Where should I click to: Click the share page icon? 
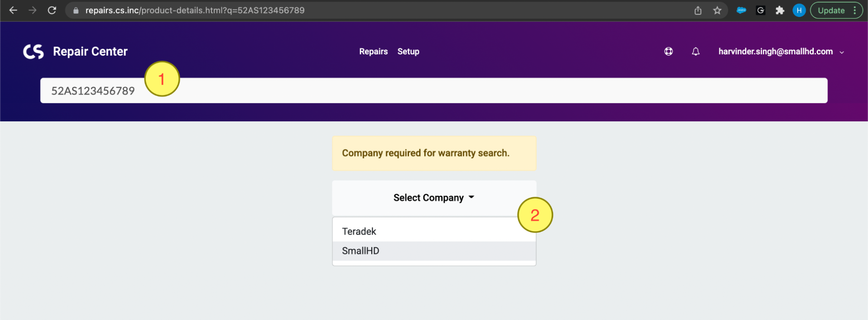698,10
